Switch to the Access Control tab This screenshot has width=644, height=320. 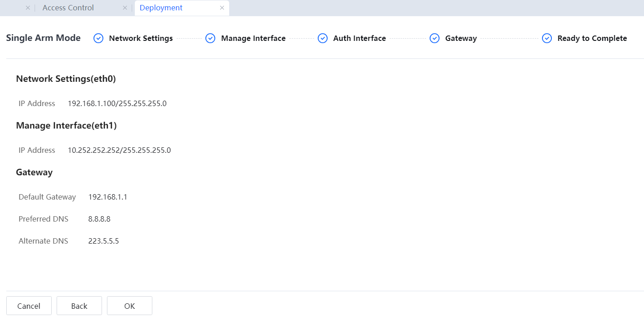click(x=68, y=8)
